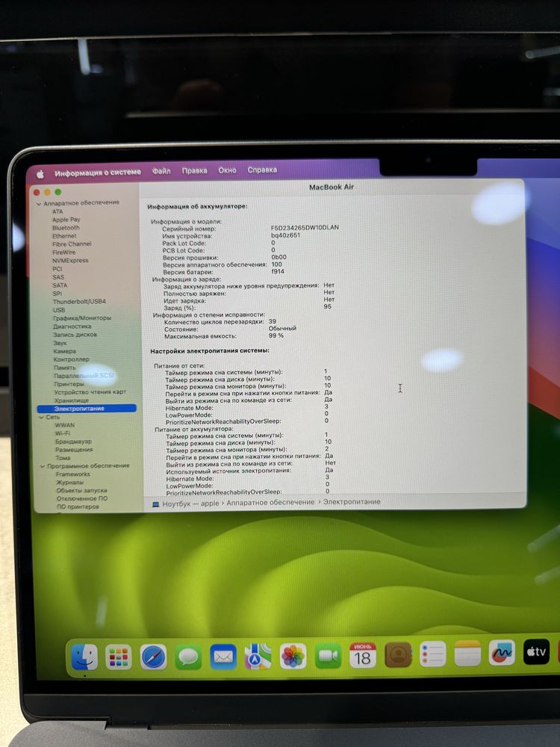Select Запись дисков in the sidebar
The height and width of the screenshot is (747, 560).
pyautogui.click(x=75, y=335)
